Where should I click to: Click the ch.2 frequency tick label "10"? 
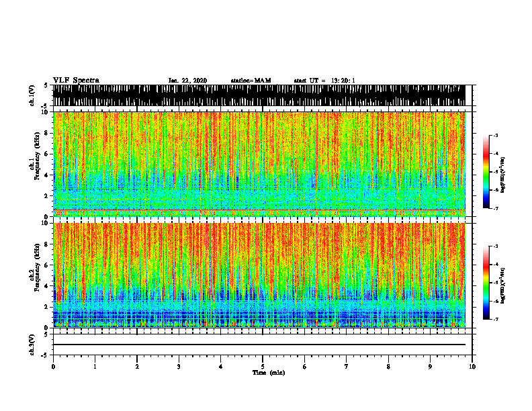[x=45, y=223]
